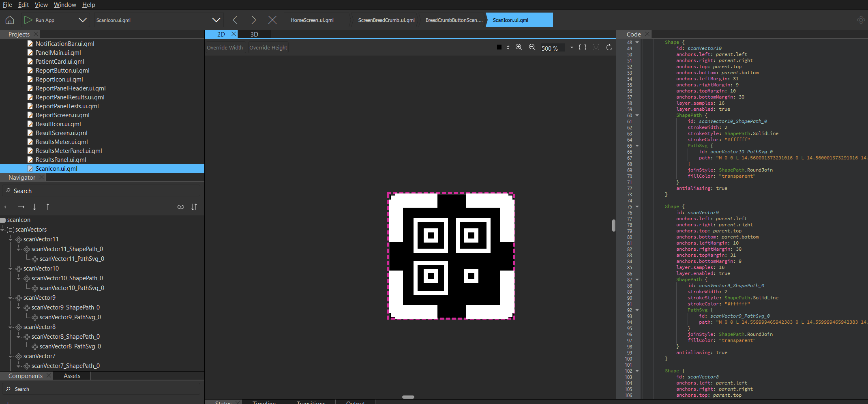Screen dimensions: 868x404
Task: Close the 2D view tab
Action: [234, 34]
